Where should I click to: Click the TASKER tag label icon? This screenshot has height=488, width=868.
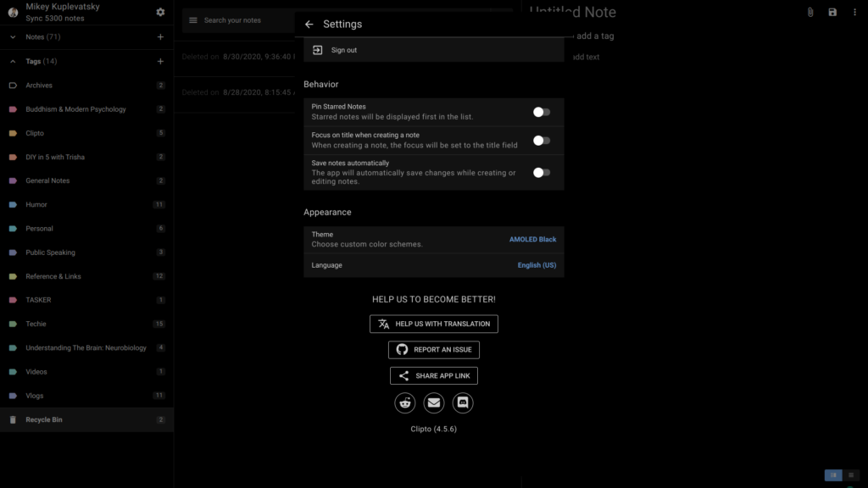(x=13, y=300)
